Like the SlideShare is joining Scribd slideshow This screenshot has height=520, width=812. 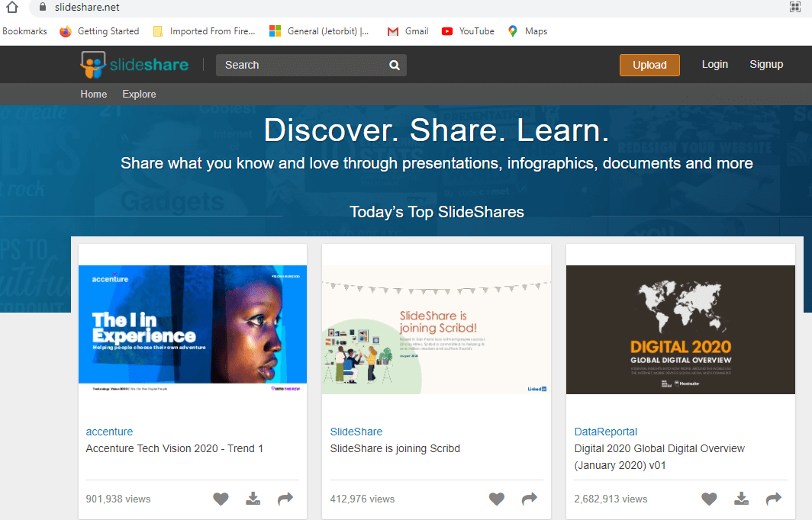(497, 499)
